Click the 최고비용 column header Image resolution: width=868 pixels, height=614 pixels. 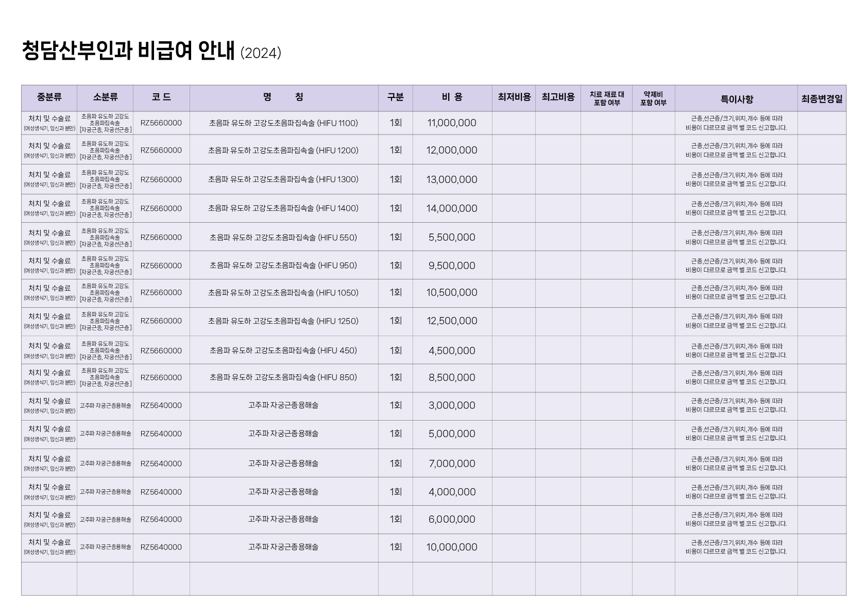tap(558, 97)
